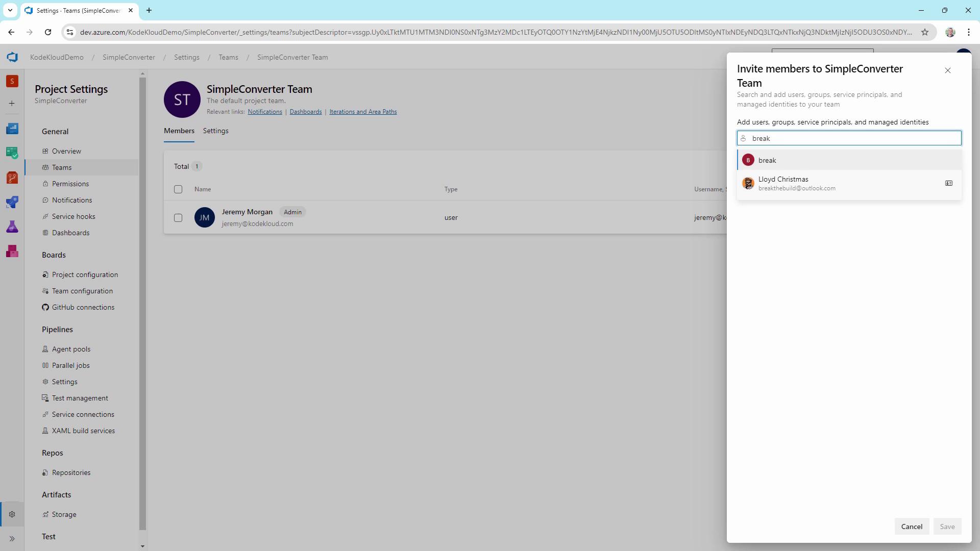
Task: Show contact card for Lloyd Christmas
Action: tap(948, 183)
